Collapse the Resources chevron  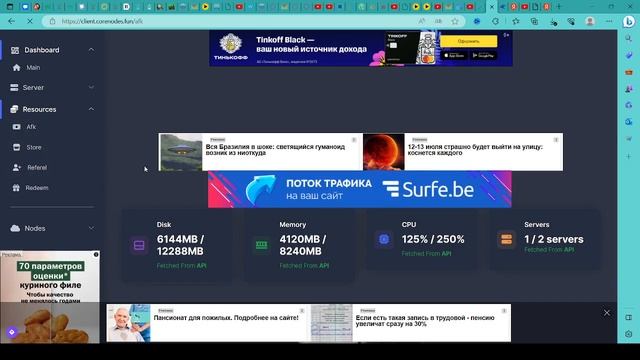[91, 109]
